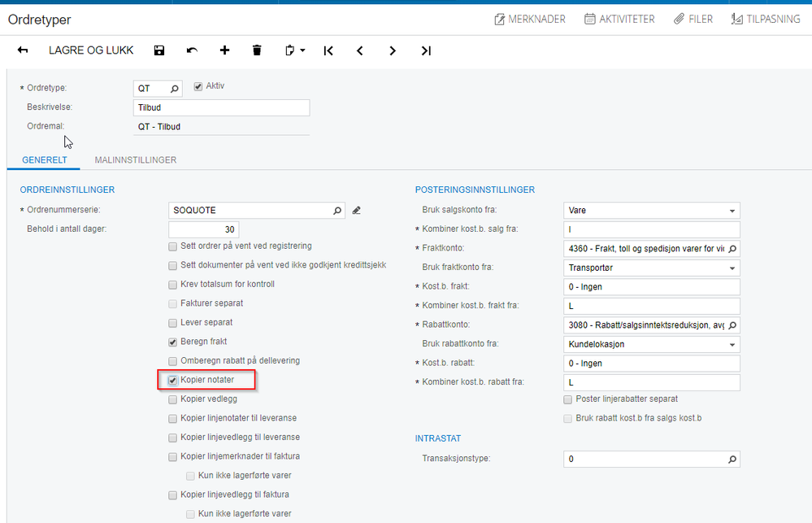Image resolution: width=812 pixels, height=523 pixels.
Task: Click LAGRE OG LUKK button
Action: tap(91, 50)
